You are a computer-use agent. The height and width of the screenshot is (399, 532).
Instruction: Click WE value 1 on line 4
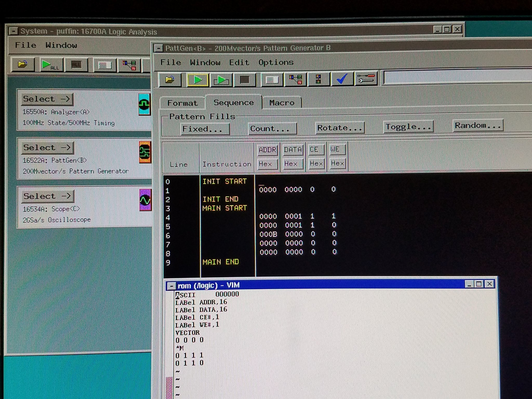334,216
